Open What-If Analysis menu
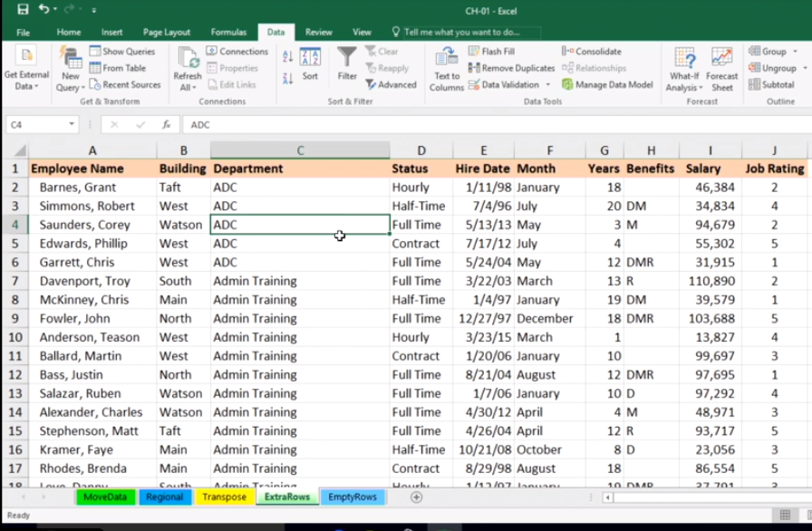Image resolution: width=812 pixels, height=531 pixels. click(684, 69)
